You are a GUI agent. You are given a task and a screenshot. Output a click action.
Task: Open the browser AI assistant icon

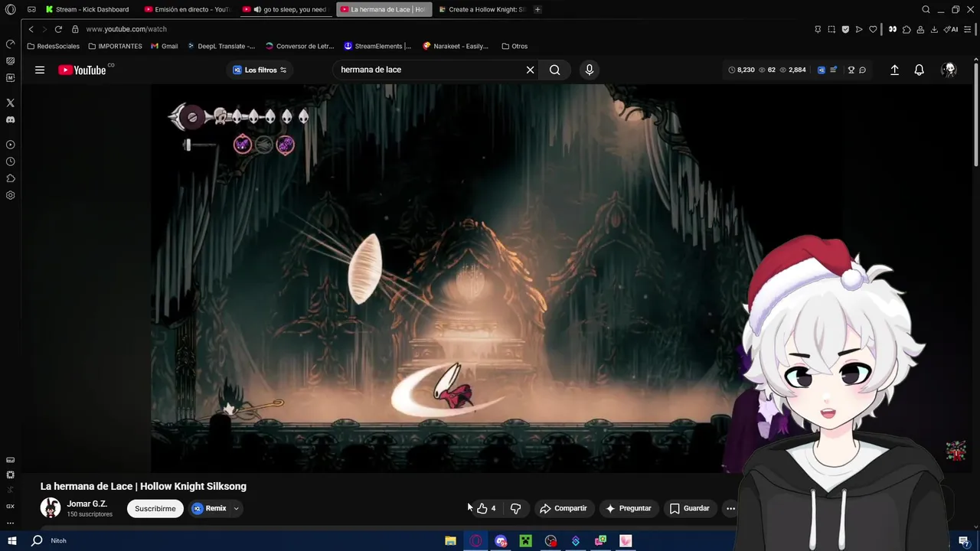(951, 29)
